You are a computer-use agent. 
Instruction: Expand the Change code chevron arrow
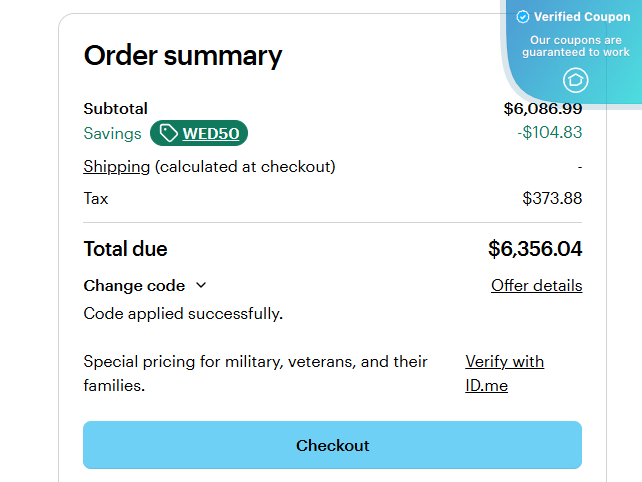pos(201,285)
